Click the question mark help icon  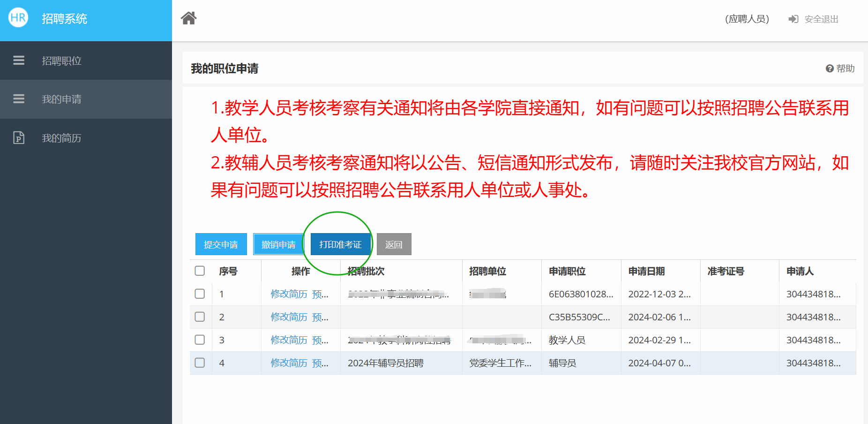tap(829, 68)
